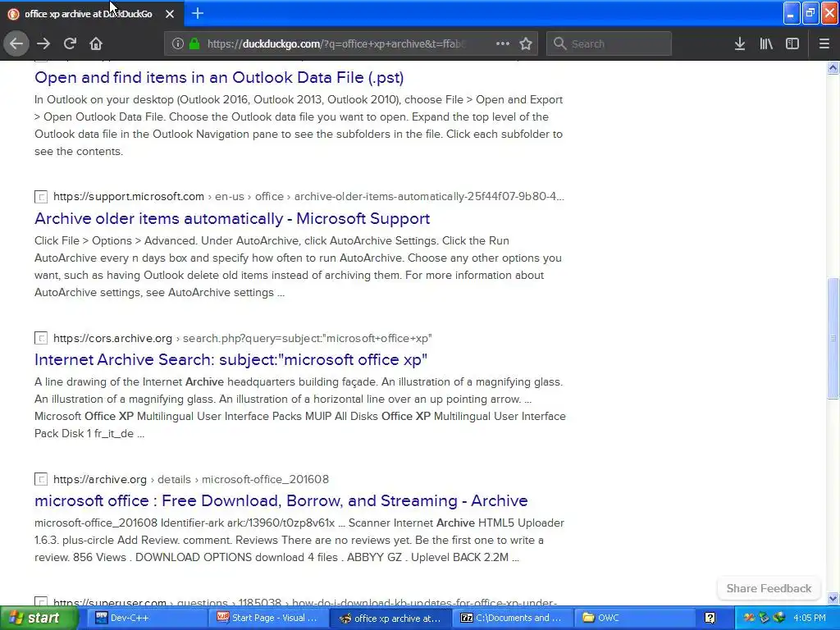Open Archive older items automatically result

tap(232, 218)
